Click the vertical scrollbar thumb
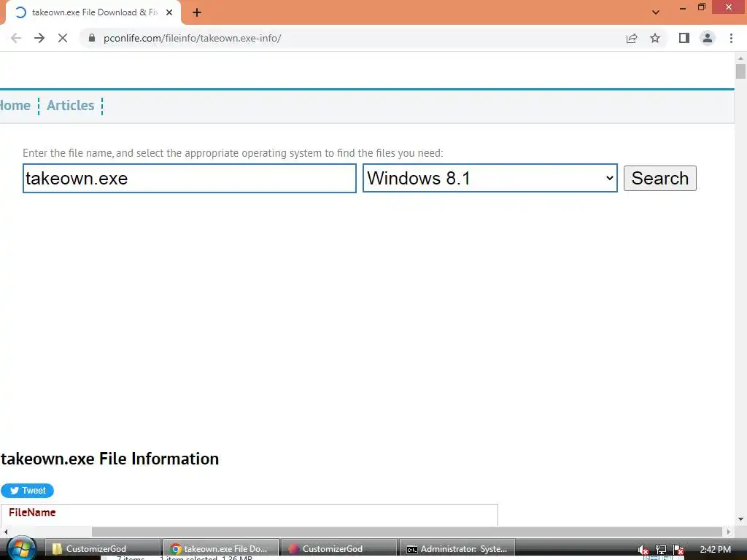The height and width of the screenshot is (560, 747). point(740,71)
